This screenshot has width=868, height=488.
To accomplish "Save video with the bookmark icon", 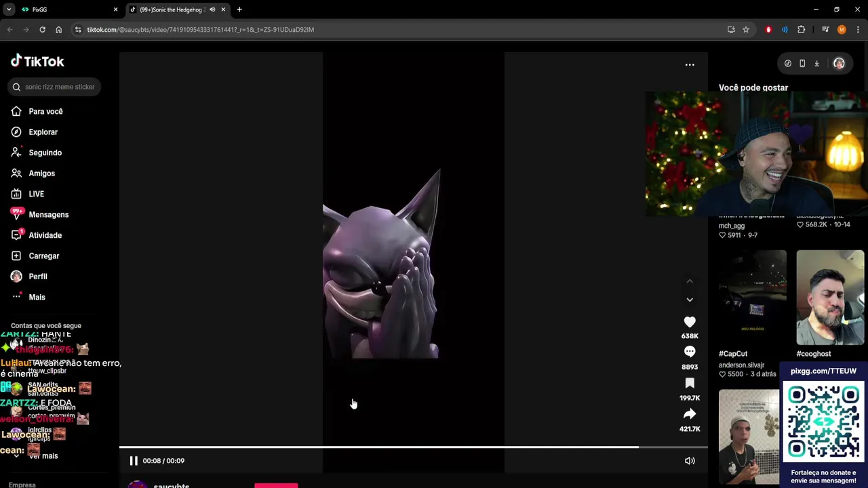I will click(690, 383).
